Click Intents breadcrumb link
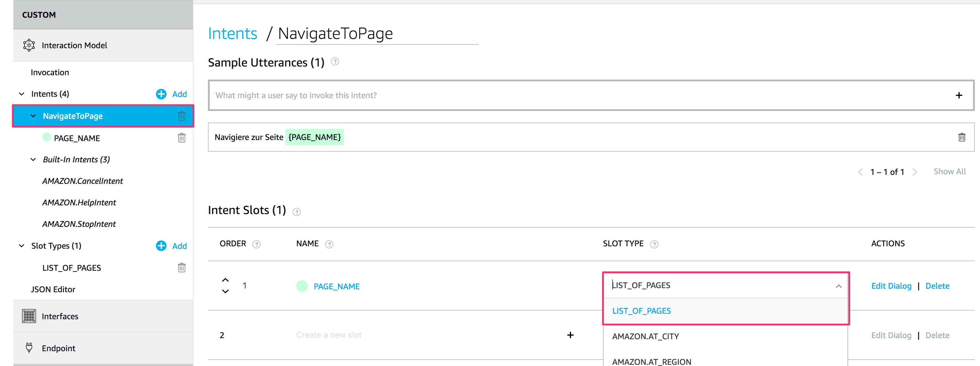 (232, 33)
